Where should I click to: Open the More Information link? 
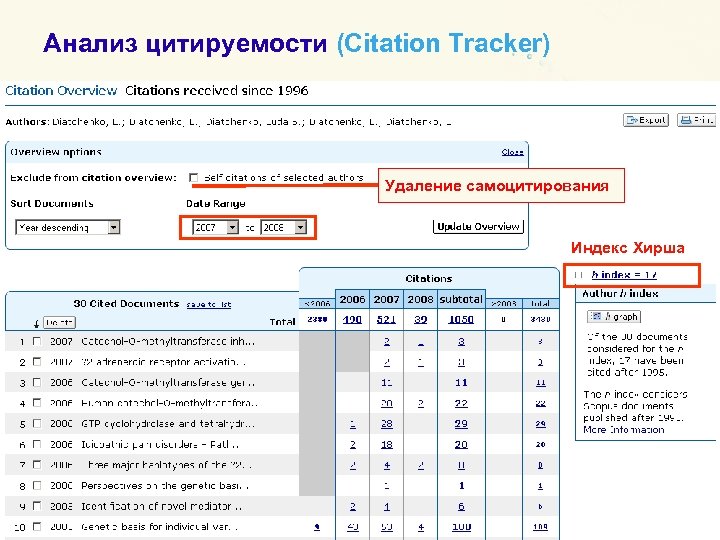click(x=624, y=430)
